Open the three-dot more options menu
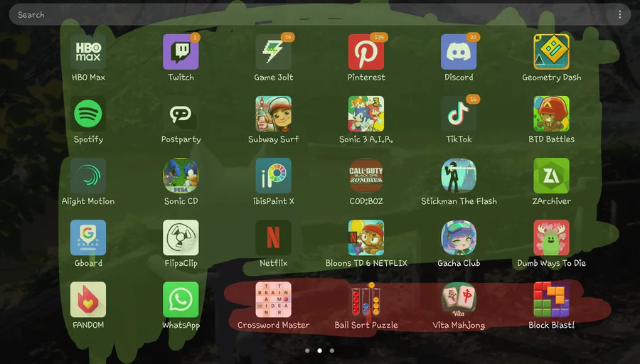The width and height of the screenshot is (640, 364). 619,15
